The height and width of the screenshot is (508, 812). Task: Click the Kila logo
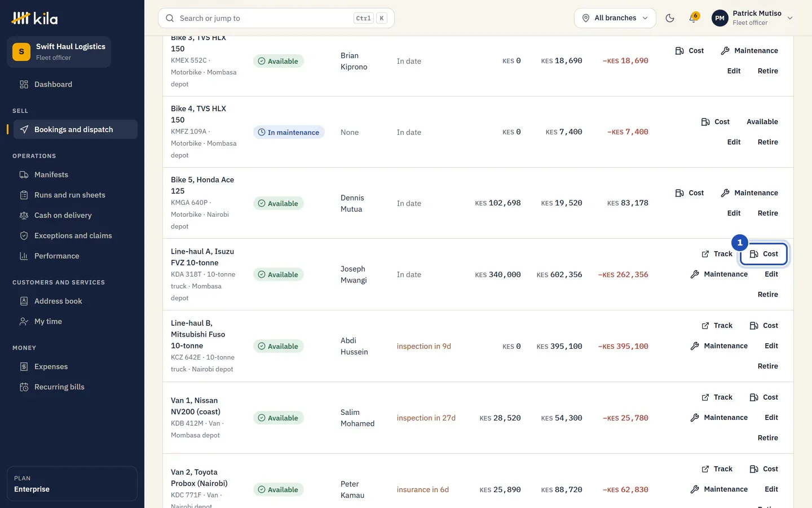(x=34, y=18)
